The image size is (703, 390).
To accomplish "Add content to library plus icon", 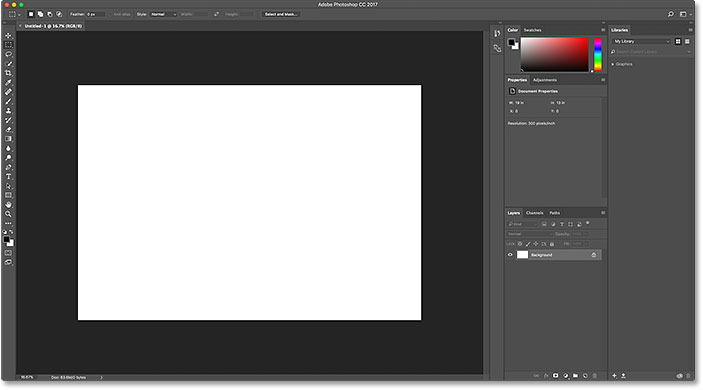I will (614, 376).
